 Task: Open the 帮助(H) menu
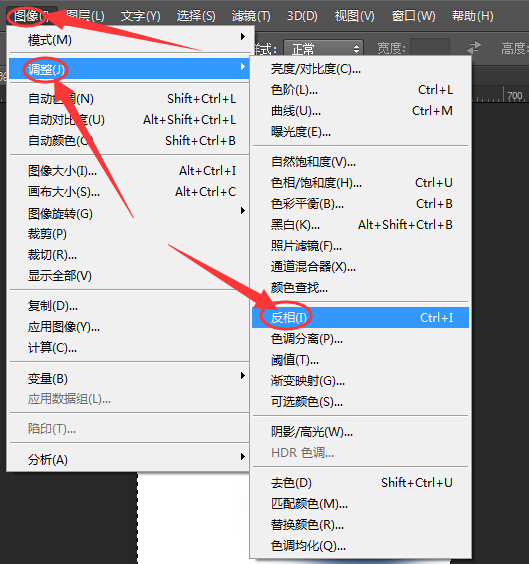coord(473,16)
